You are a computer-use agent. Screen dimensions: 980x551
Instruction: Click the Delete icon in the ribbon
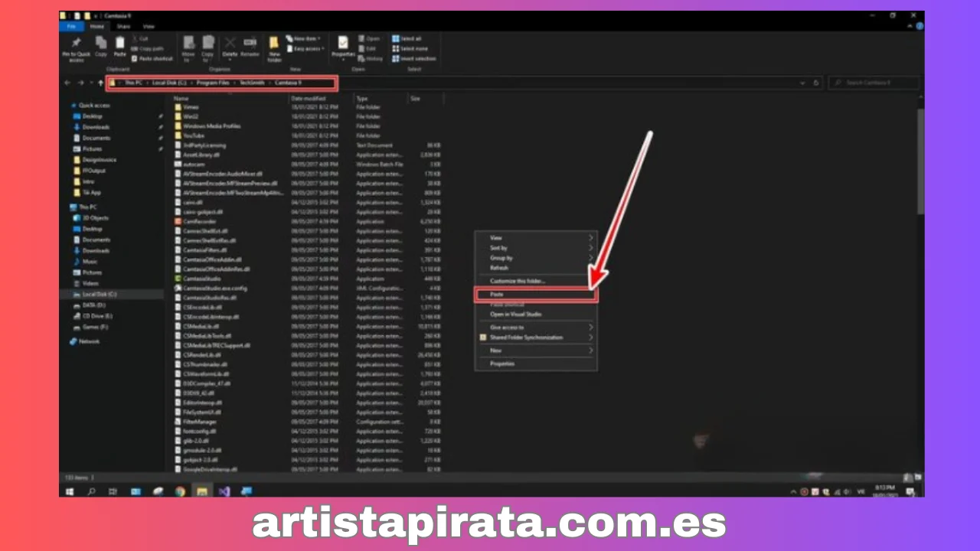tap(230, 47)
